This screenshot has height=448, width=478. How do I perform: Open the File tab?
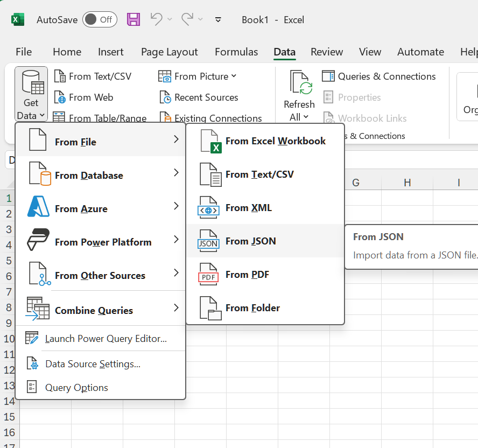[24, 52]
